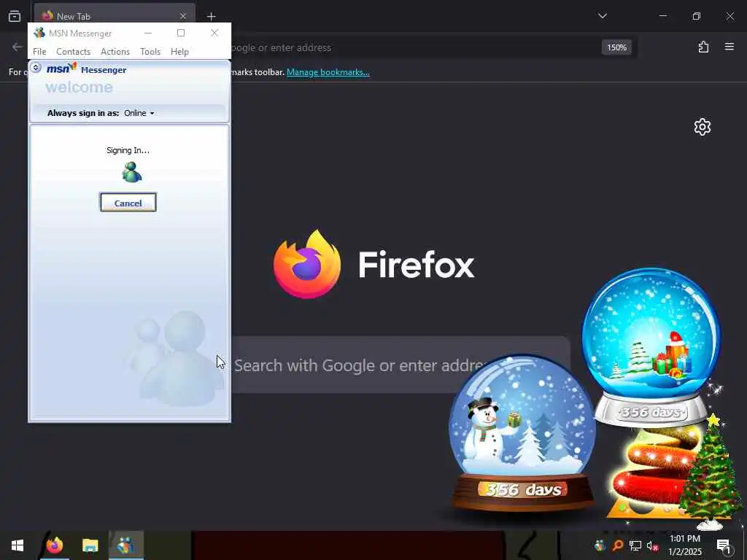Click the snowman snow globe widget
The image size is (747, 560).
522,433
